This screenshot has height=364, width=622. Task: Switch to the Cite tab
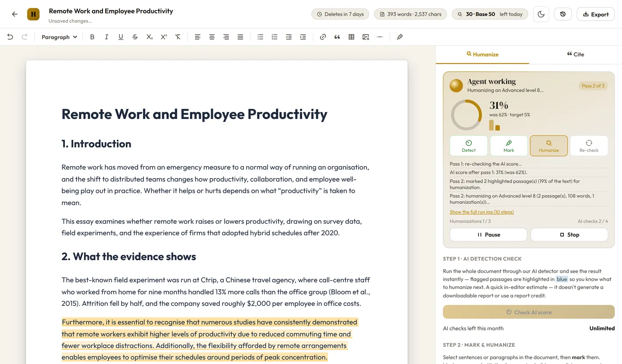pos(575,54)
